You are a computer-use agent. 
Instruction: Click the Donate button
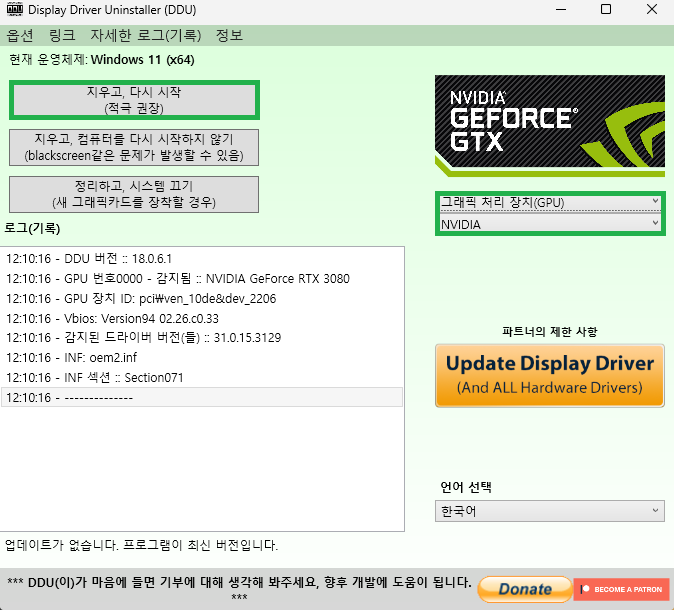[525, 589]
